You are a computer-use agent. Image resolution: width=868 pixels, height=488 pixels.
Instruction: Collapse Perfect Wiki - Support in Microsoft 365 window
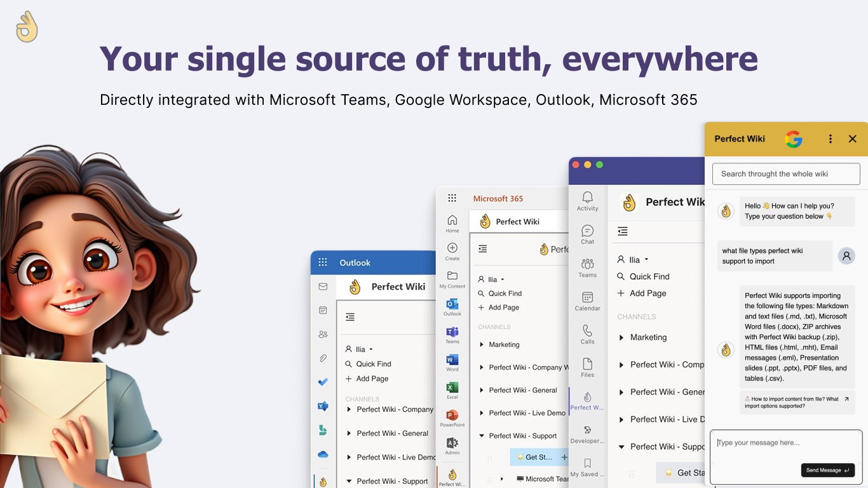click(x=482, y=436)
